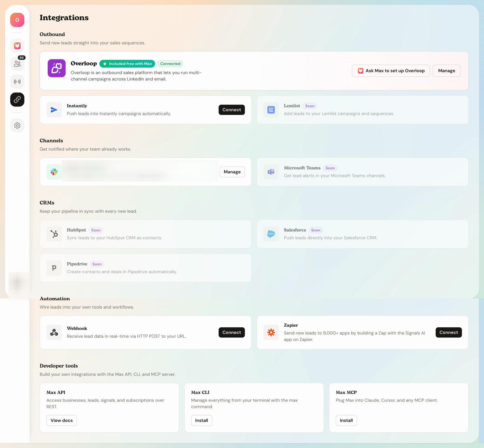The height and width of the screenshot is (448, 484).
Task: Click the Pipedrive card title
Action: pos(77,264)
